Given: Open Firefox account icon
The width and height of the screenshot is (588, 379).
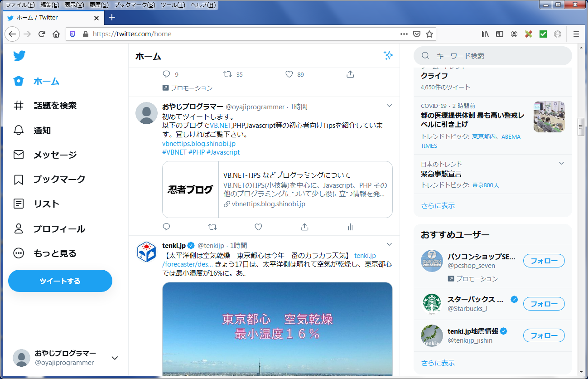Looking at the screenshot, I should (514, 34).
